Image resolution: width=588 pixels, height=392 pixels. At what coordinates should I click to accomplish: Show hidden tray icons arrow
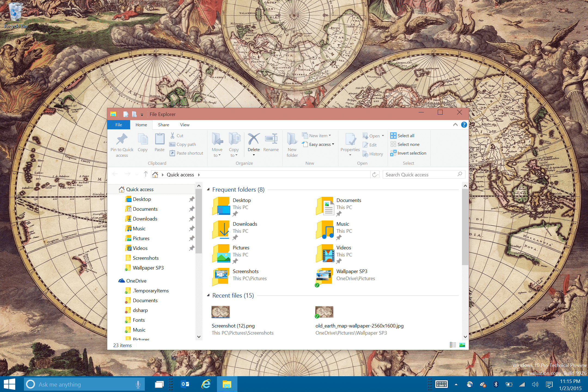[x=456, y=385]
